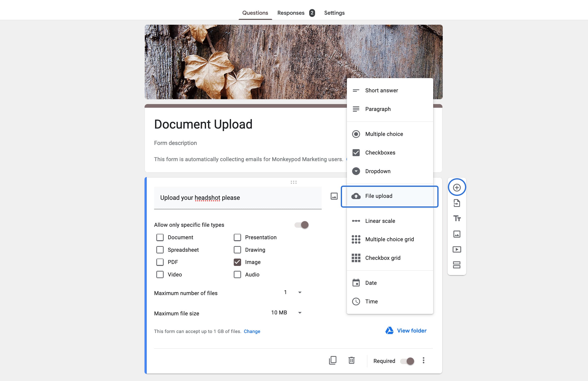Open the three-dot more options menu

[423, 360]
